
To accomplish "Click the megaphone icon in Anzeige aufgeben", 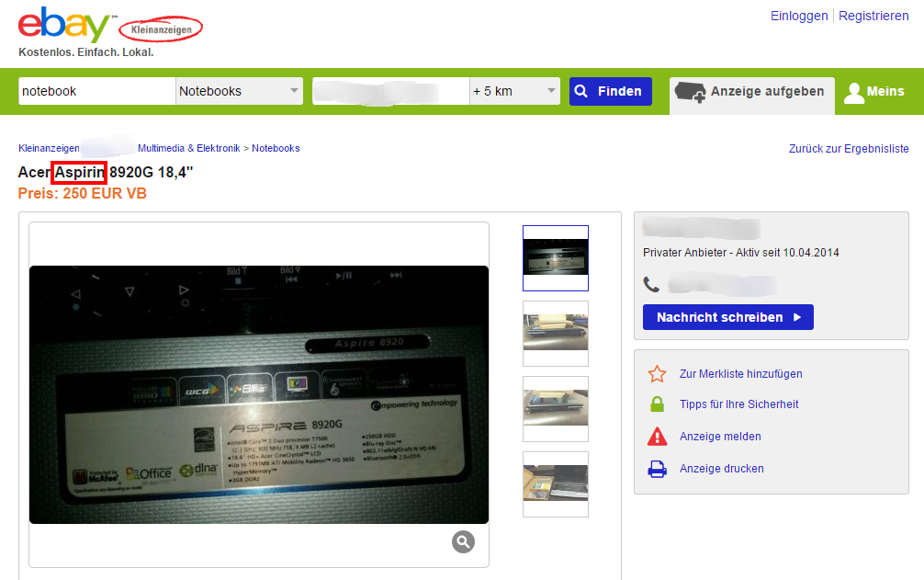I will tap(690, 92).
